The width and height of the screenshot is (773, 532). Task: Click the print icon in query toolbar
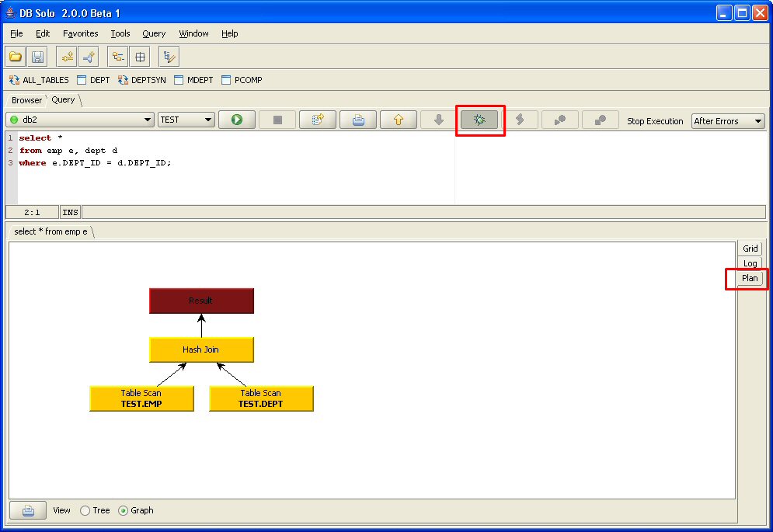click(x=358, y=120)
